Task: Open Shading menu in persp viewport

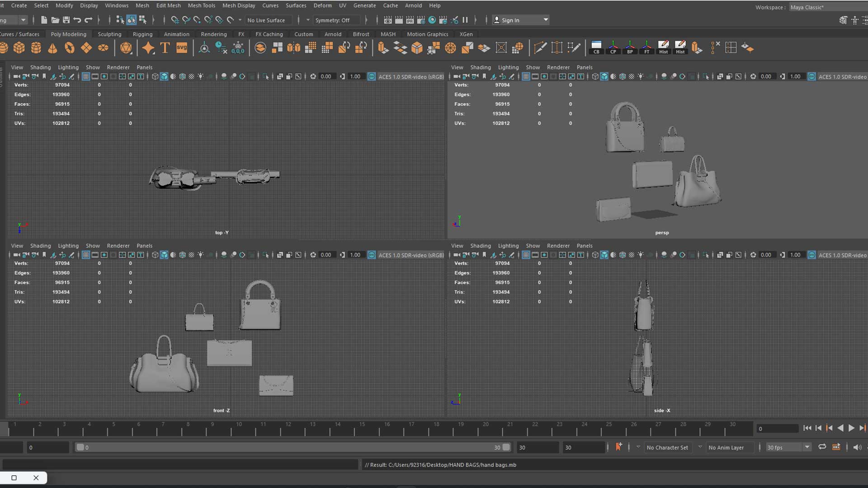Action: (480, 67)
